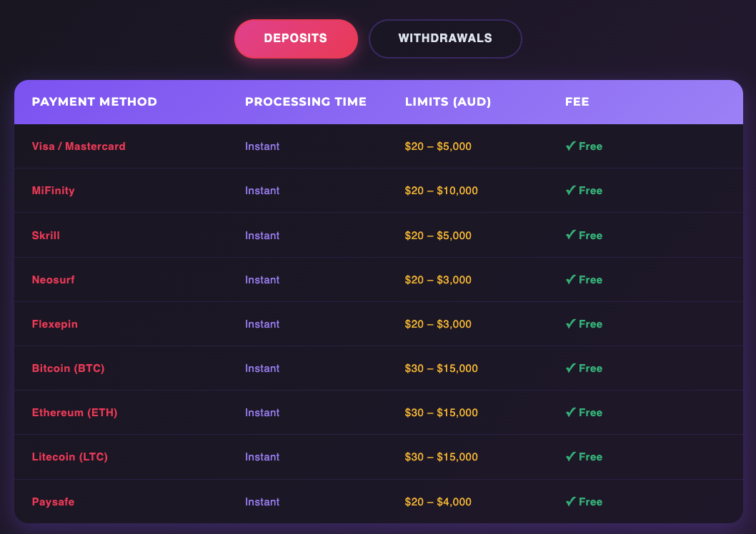Click the checkmark icon in MiFinity row
Viewport: 756px width, 534px height.
pyautogui.click(x=571, y=190)
